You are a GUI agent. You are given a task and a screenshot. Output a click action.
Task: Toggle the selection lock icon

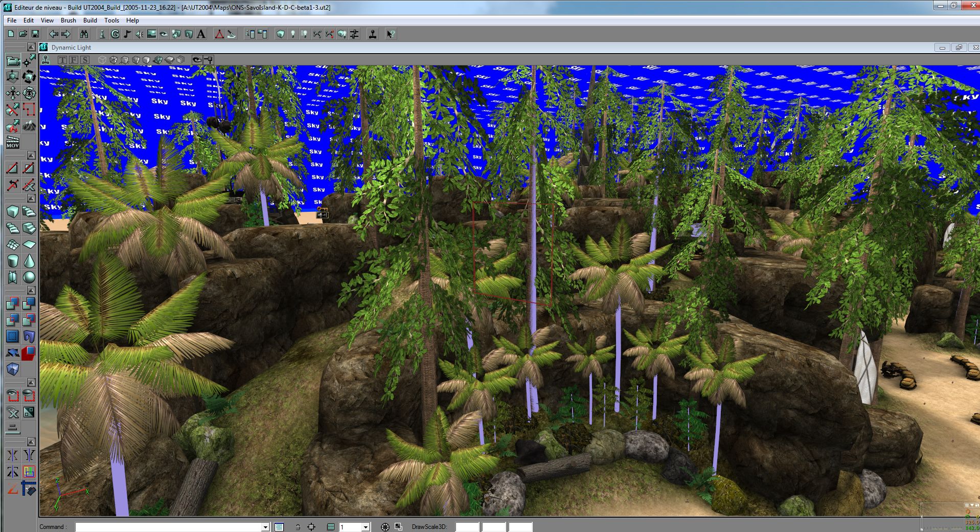pos(298,527)
